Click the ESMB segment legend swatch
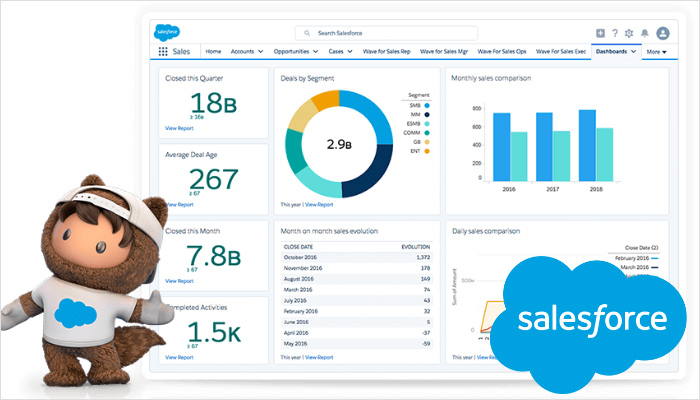700x400 pixels. click(x=427, y=124)
